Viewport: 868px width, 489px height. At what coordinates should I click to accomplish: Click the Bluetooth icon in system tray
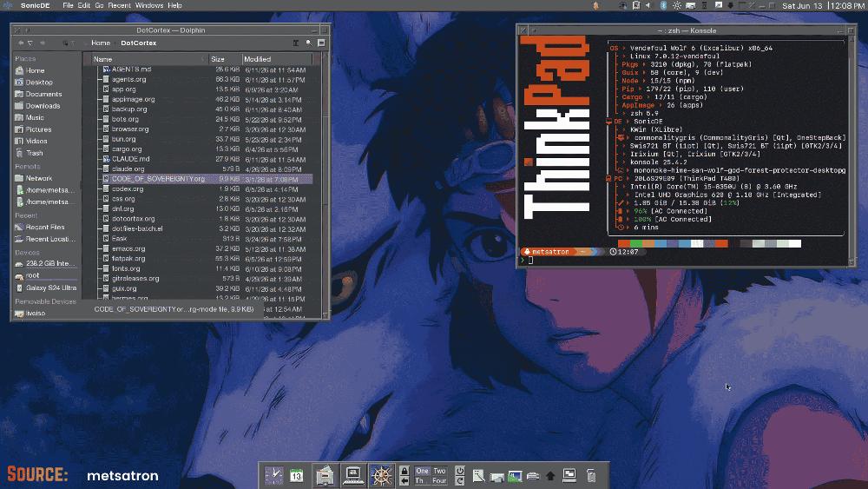[x=663, y=5]
